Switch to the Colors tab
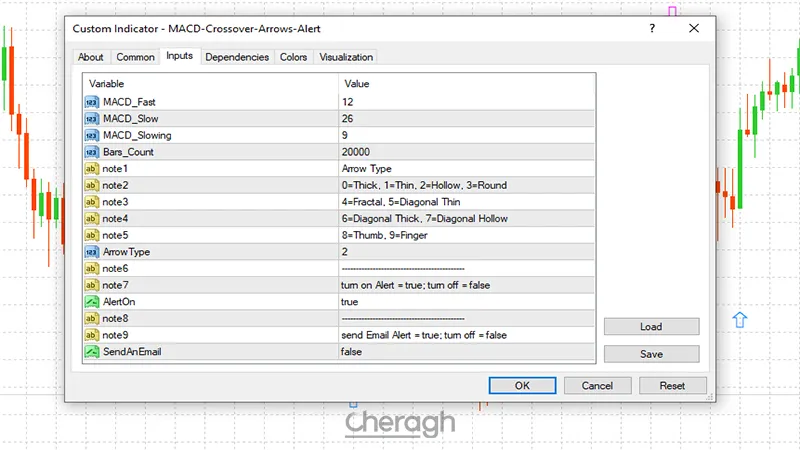The width and height of the screenshot is (800, 450). point(293,57)
